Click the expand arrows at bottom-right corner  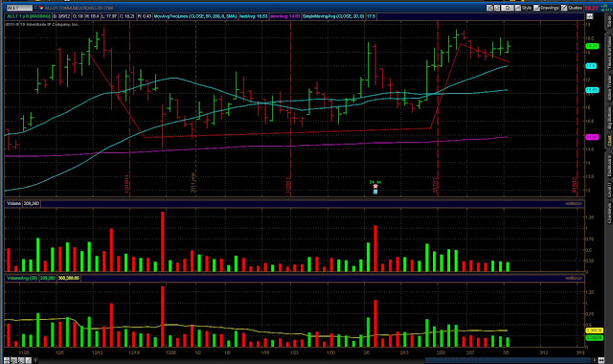pyautogui.click(x=602, y=360)
